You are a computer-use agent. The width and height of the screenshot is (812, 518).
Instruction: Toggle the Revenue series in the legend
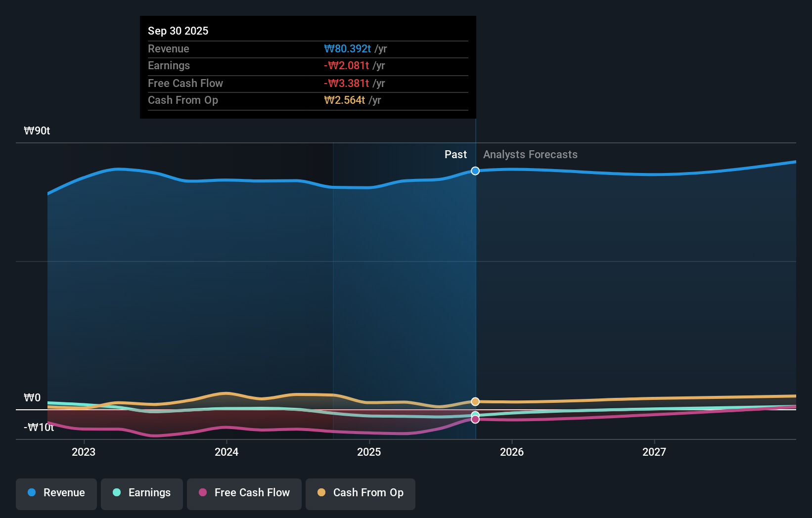click(56, 493)
